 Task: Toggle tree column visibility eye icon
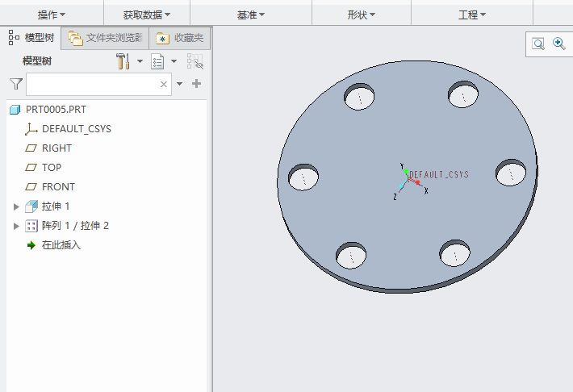pos(194,61)
